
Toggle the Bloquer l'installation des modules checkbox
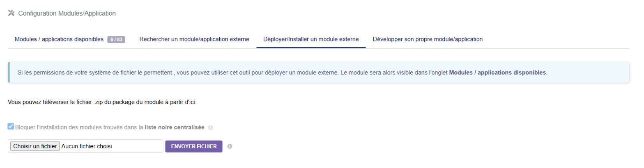click(11, 127)
